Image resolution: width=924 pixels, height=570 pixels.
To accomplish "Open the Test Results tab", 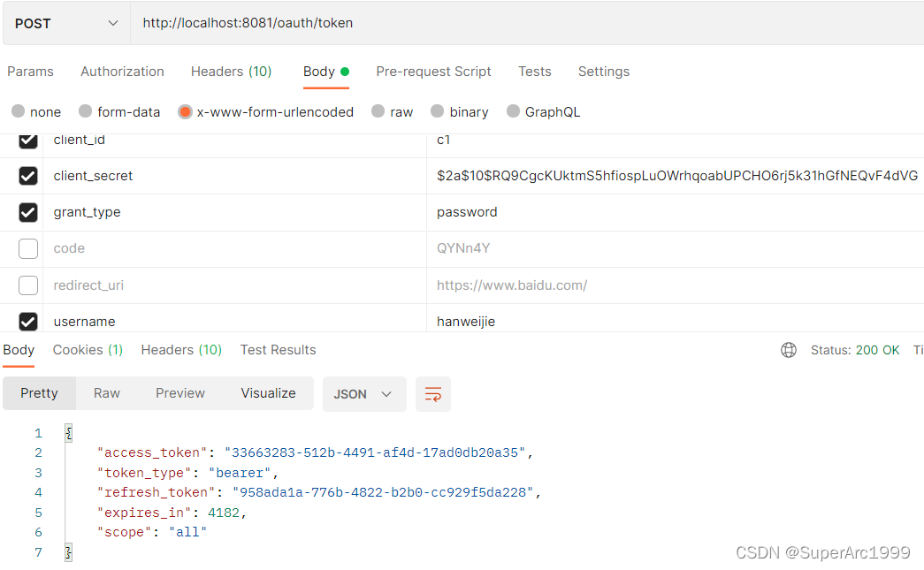I will tap(278, 350).
